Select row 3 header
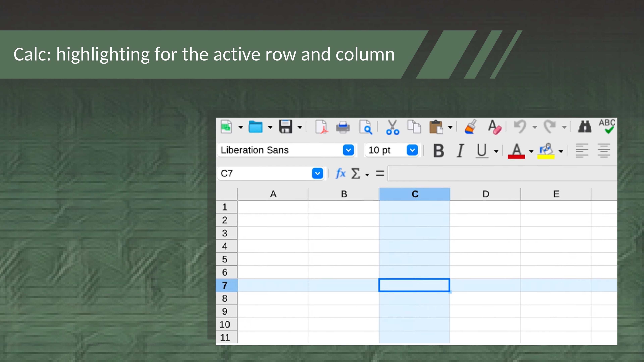The image size is (644, 362). (x=225, y=233)
